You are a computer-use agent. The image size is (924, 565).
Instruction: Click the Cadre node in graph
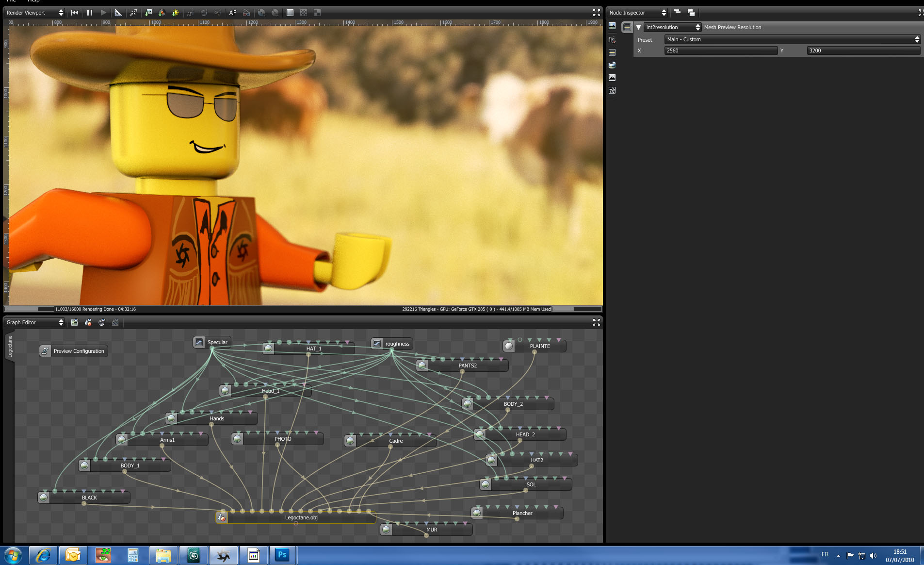[x=390, y=441]
